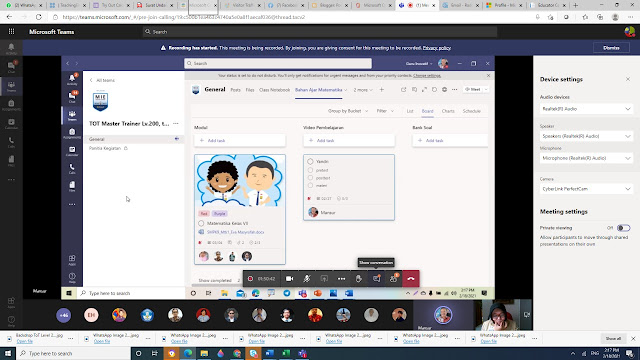640x360 pixels.
Task: Open Files in the shared-screen Teams sidebar
Action: [72, 187]
